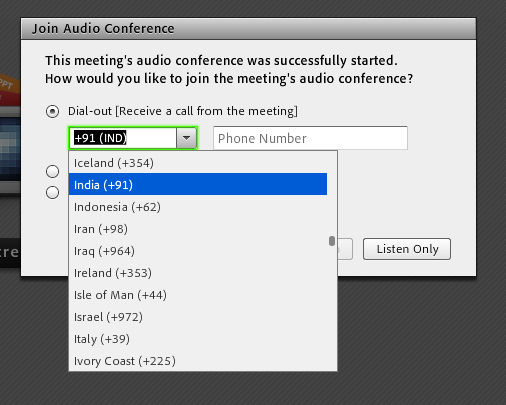Click the Join Audio Conference title bar
Image resolution: width=506 pixels, height=405 pixels.
248,29
